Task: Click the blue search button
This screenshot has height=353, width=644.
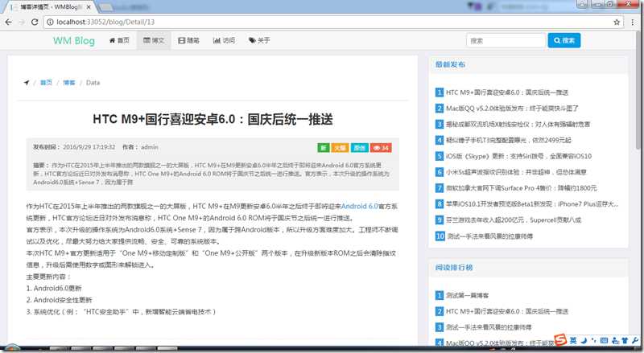Action: 564,40
